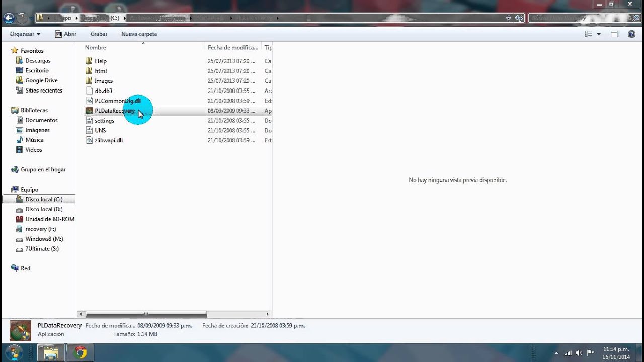Select Windows8 (M:) drive
This screenshot has height=362, width=644.
point(44,239)
